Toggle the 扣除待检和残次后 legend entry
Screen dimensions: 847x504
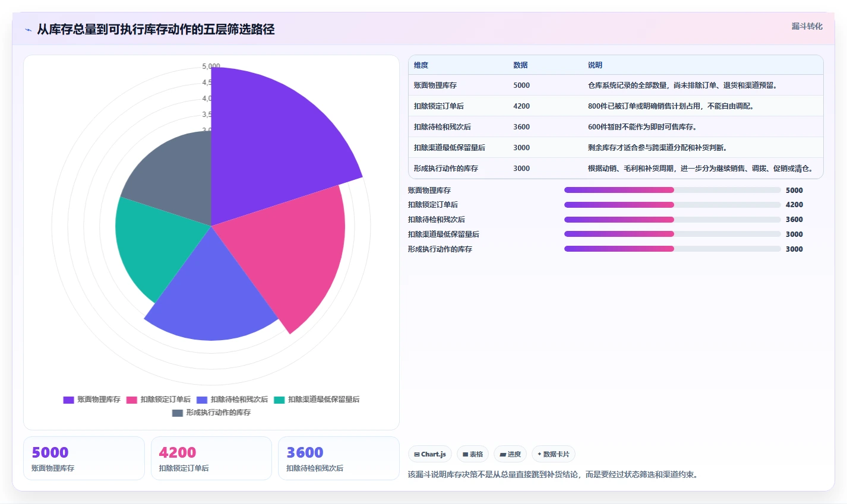click(x=232, y=400)
